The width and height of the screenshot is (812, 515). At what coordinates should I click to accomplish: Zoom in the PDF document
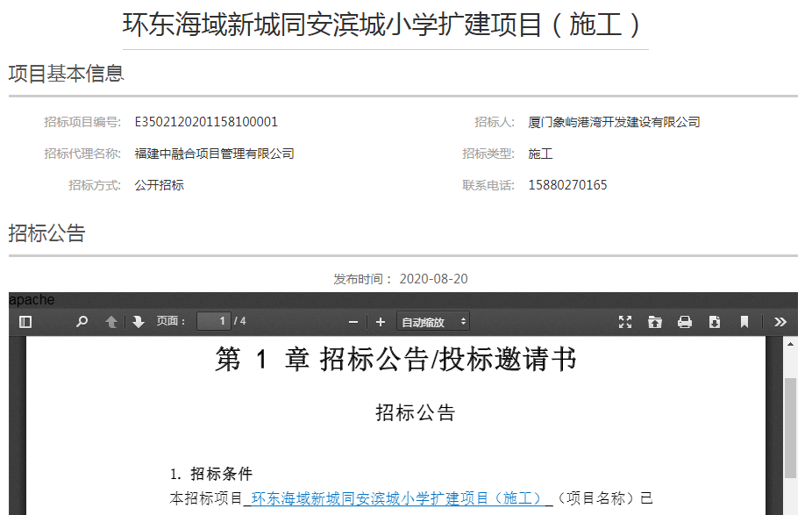(x=381, y=322)
